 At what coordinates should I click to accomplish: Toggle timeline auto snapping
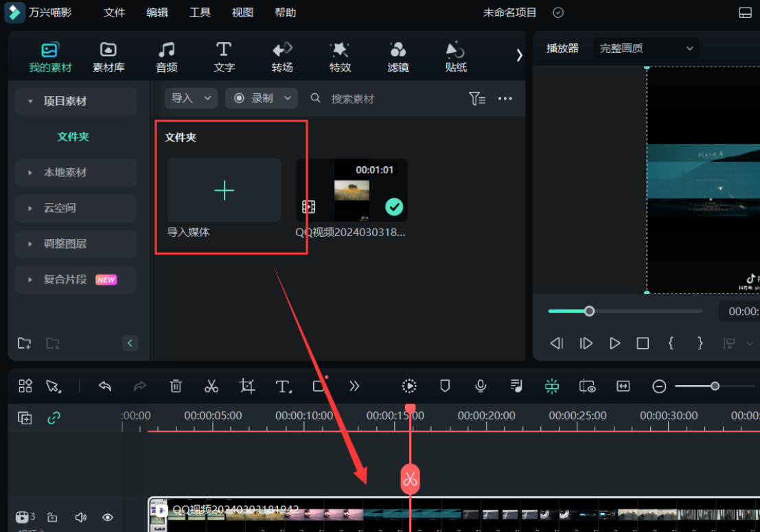551,386
